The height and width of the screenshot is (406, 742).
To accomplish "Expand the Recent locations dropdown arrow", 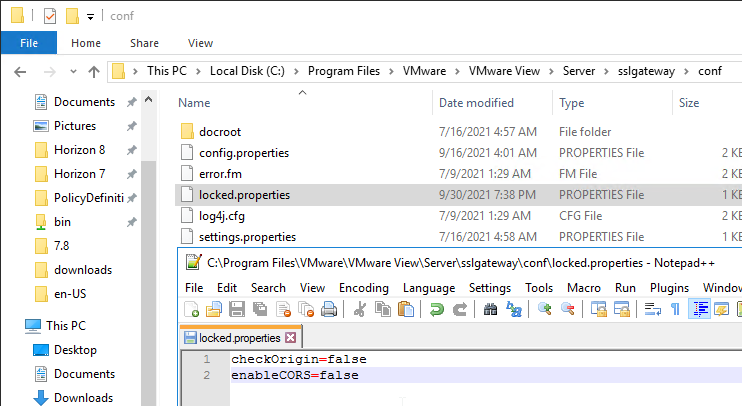I will (x=73, y=71).
